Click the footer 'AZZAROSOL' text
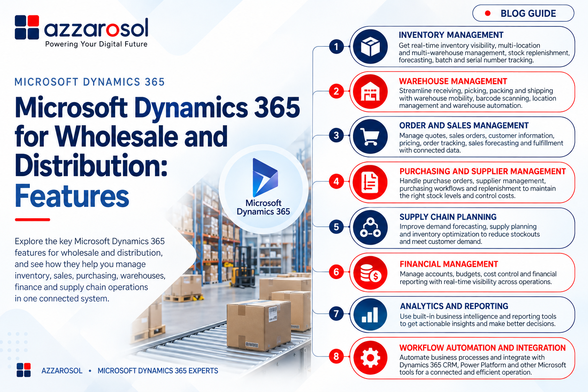Screen dimensions: 588x392 point(62,371)
